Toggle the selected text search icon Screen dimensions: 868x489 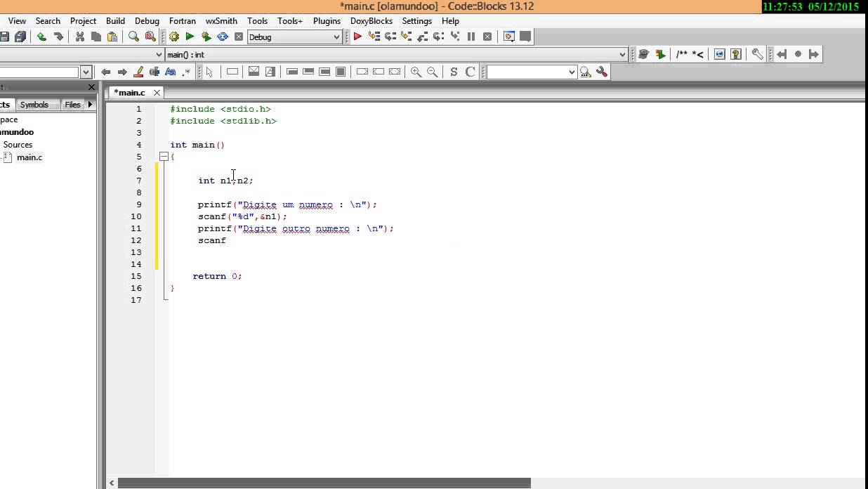[154, 72]
